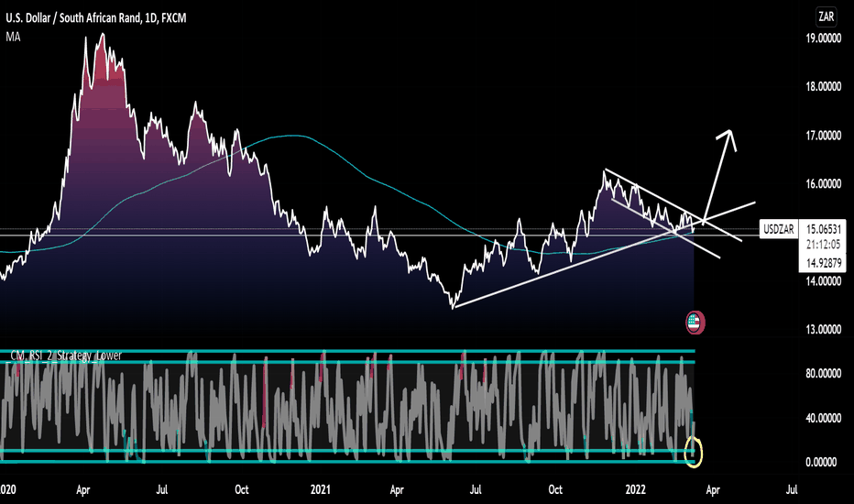The width and height of the screenshot is (854, 504).
Task: Click the 15.06531 last price label
Action: [x=824, y=229]
